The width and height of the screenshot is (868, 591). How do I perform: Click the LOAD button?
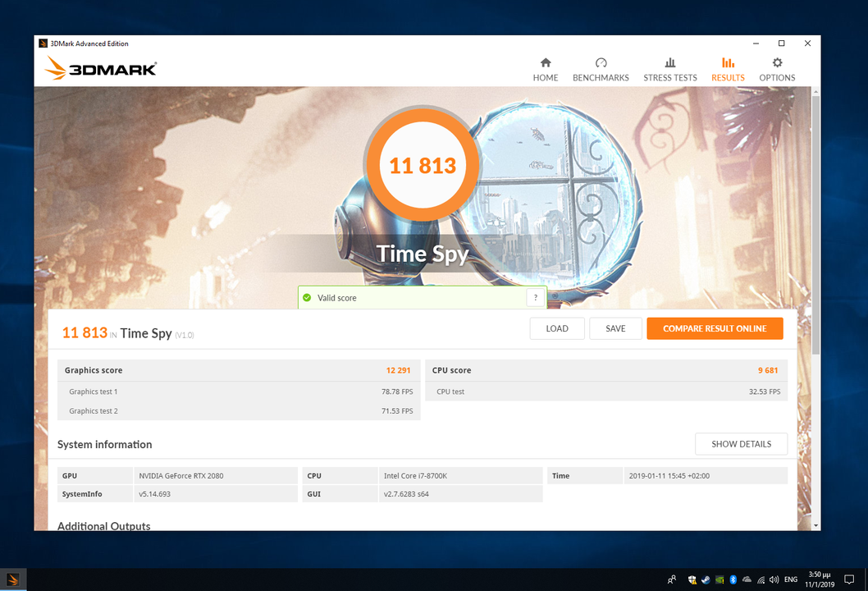point(557,328)
